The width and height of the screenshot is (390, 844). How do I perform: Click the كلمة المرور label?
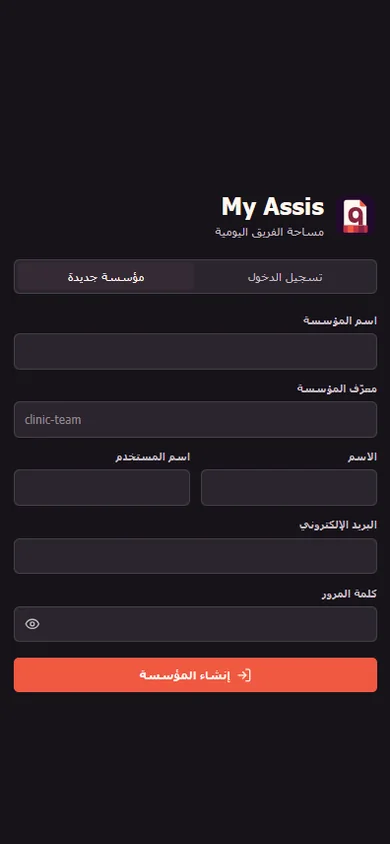[349, 594]
